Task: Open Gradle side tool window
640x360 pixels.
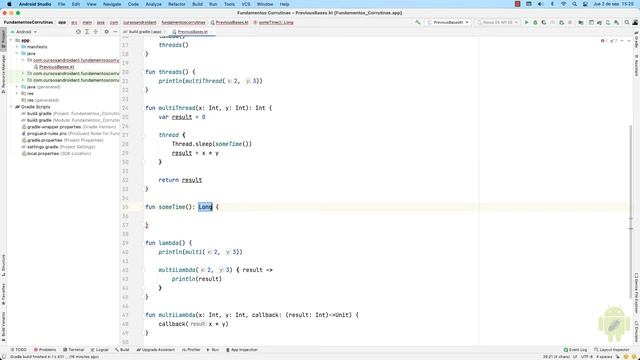Action: click(636, 41)
